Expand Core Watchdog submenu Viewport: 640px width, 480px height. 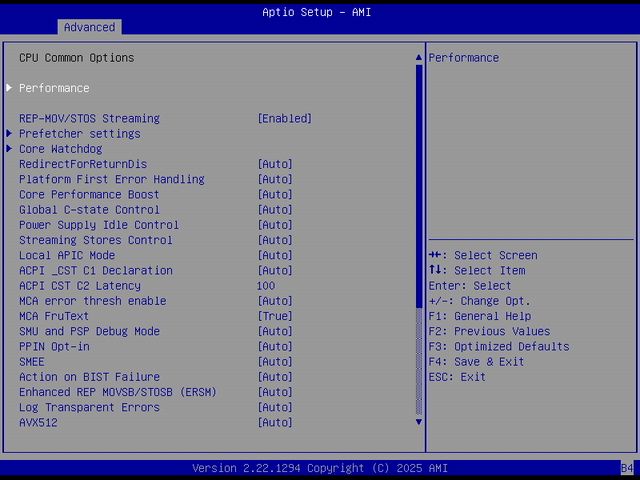(60, 149)
